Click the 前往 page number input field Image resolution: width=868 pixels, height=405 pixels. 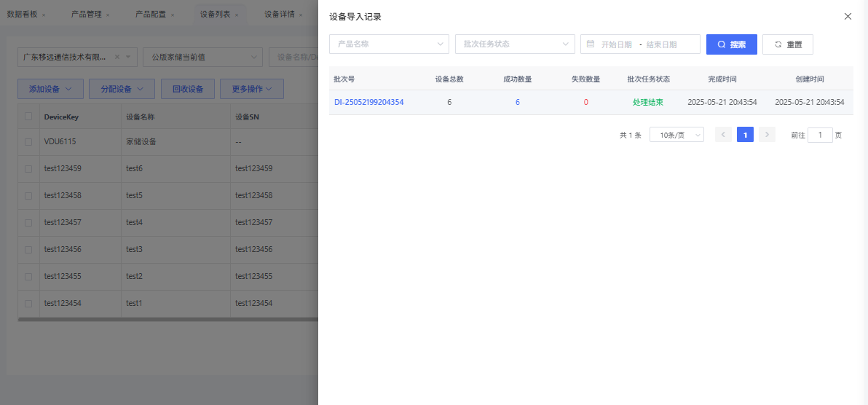[820, 135]
